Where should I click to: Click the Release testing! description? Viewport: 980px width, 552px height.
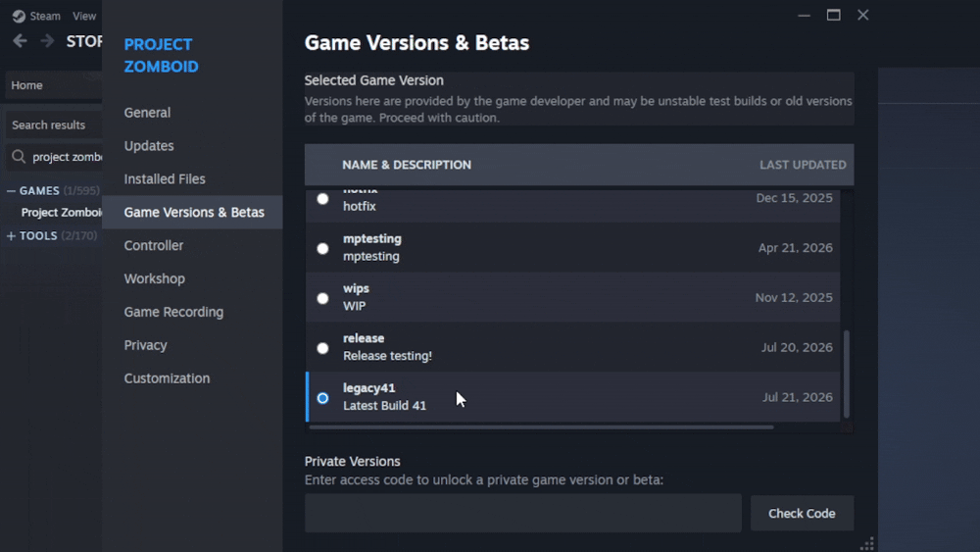click(x=387, y=356)
